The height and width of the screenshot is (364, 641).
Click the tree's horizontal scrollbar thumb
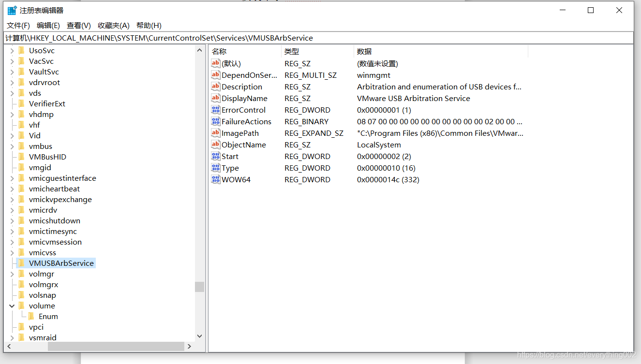(116, 346)
